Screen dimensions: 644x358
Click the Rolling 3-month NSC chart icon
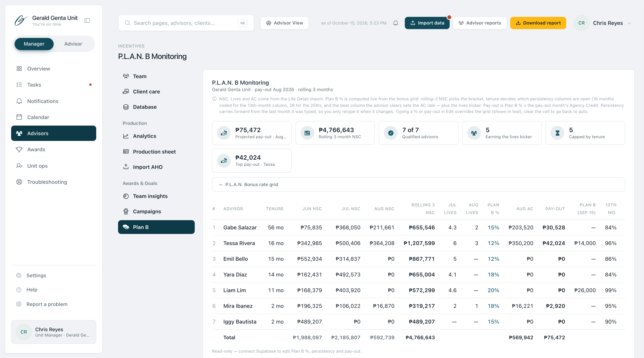[x=307, y=133]
